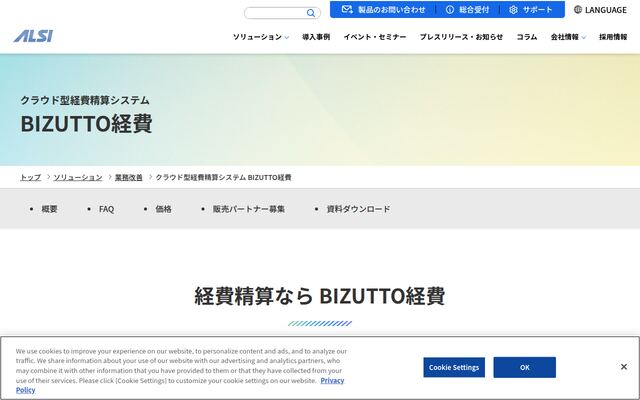Expand the 会社情報 menu chevron
This screenshot has width=640, height=400.
(x=584, y=37)
